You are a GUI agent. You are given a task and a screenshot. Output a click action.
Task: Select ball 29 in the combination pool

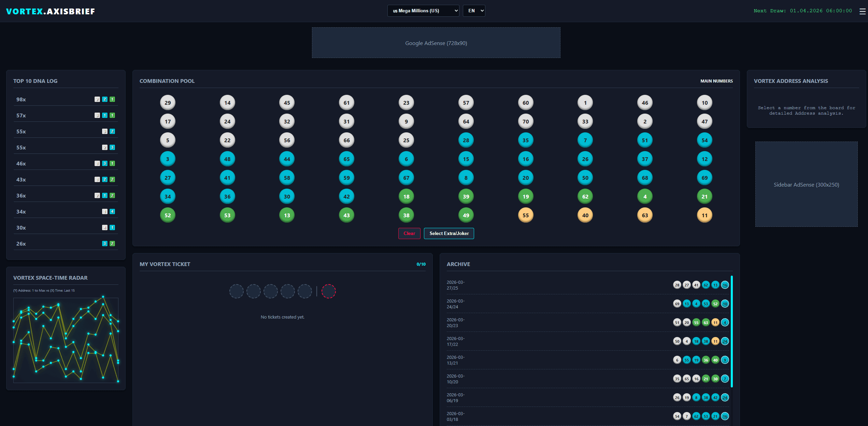(167, 102)
